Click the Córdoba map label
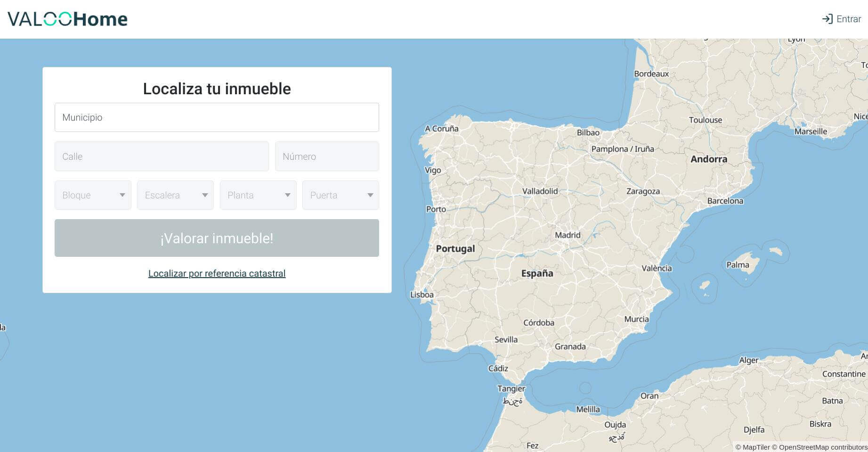 [x=539, y=323]
